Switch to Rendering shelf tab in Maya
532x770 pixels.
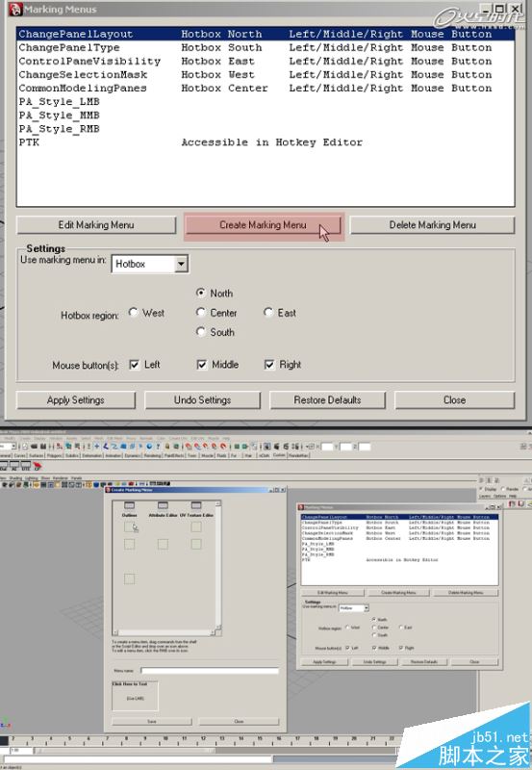point(153,455)
